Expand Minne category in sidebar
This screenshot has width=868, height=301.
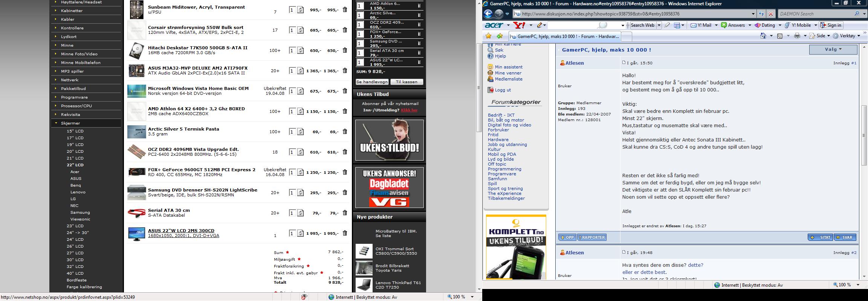coord(67,45)
